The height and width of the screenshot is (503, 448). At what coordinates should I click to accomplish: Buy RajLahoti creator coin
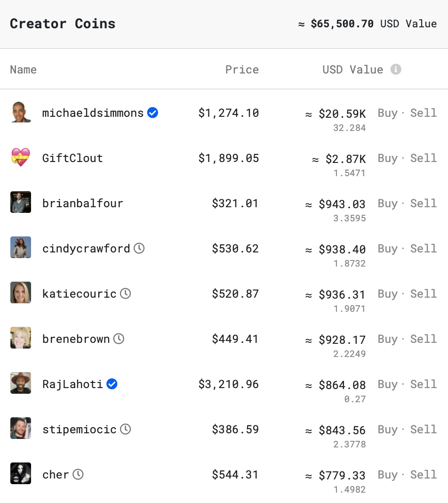(387, 384)
